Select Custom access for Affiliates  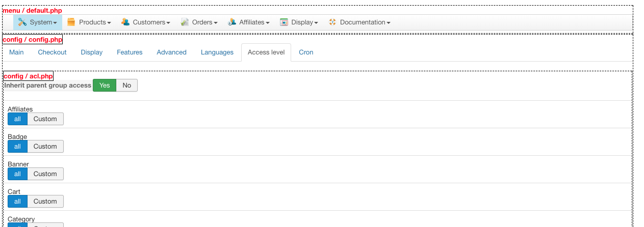click(45, 119)
